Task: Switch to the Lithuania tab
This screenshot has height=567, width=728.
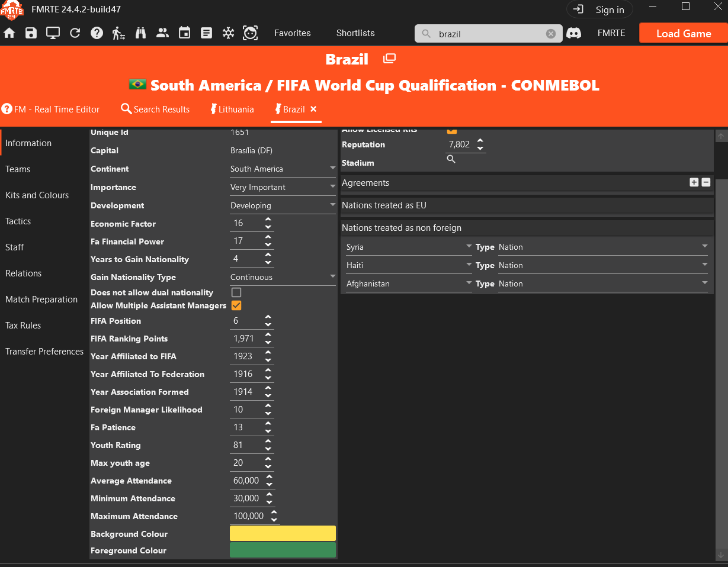Action: [x=232, y=109]
